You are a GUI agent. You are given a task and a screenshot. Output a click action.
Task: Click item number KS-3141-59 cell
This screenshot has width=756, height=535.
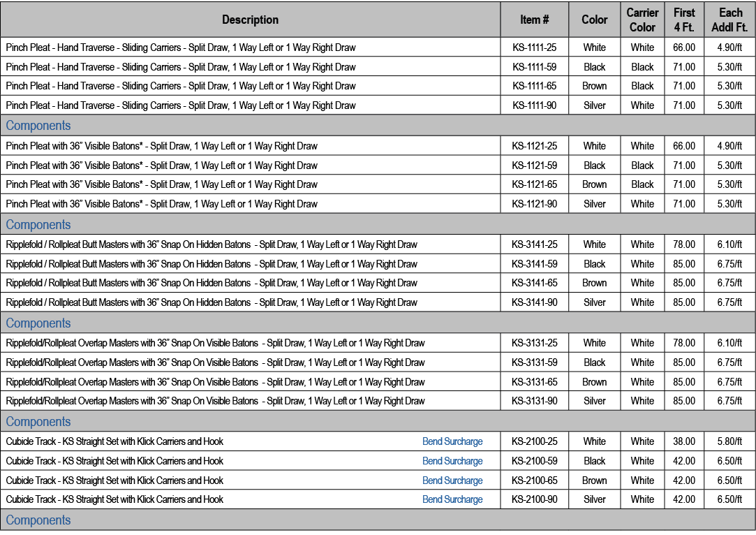click(x=535, y=264)
